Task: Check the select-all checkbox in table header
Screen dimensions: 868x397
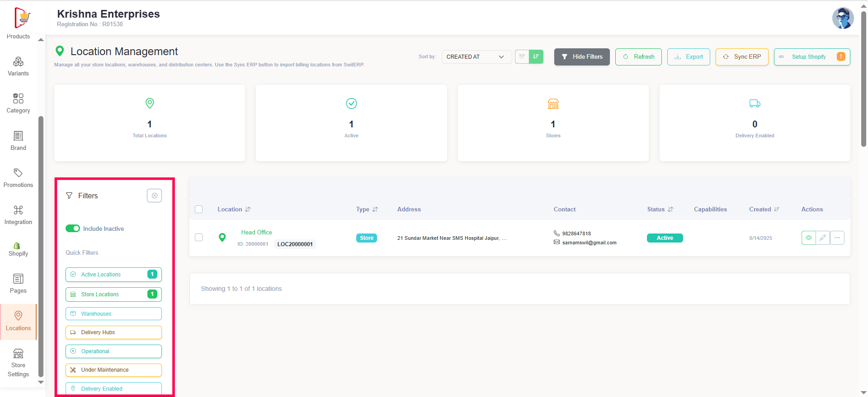Action: [198, 209]
